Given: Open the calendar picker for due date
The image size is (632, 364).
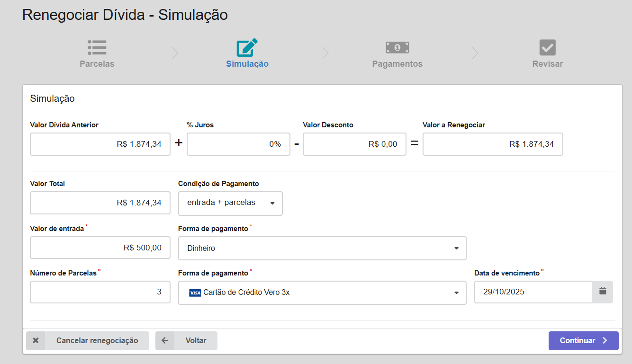Looking at the screenshot, I should [x=603, y=292].
